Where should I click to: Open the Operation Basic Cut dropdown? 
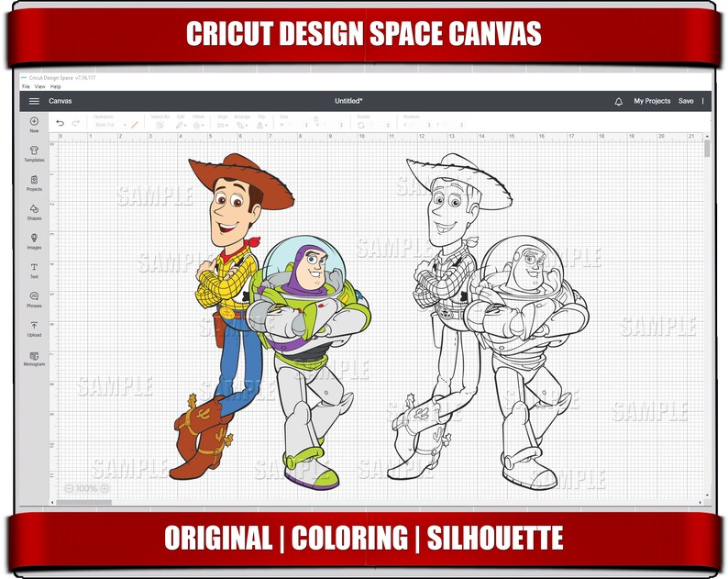point(111,125)
